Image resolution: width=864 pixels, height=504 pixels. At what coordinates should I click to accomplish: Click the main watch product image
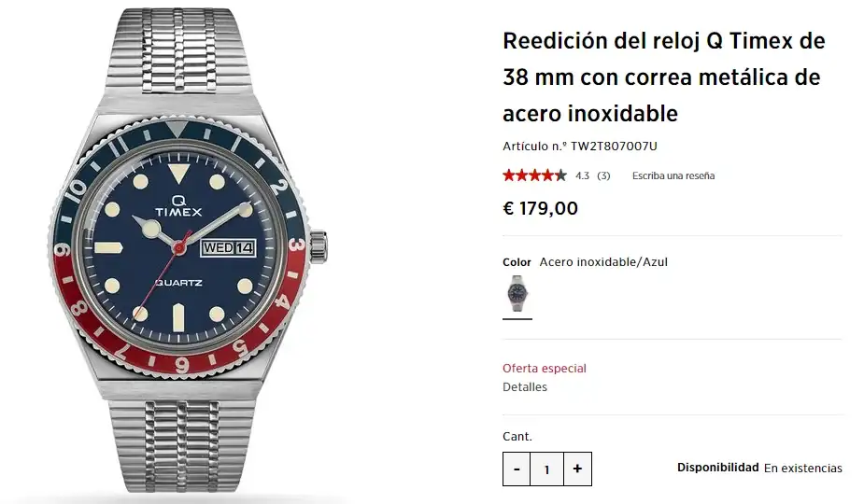(188, 251)
